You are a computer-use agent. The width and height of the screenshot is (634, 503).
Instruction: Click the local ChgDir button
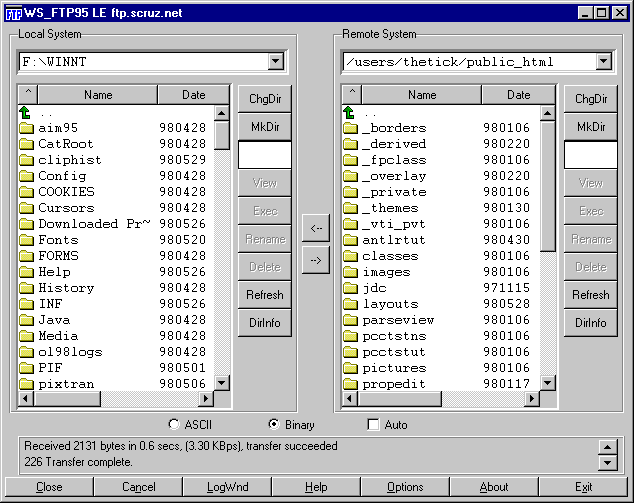click(265, 99)
